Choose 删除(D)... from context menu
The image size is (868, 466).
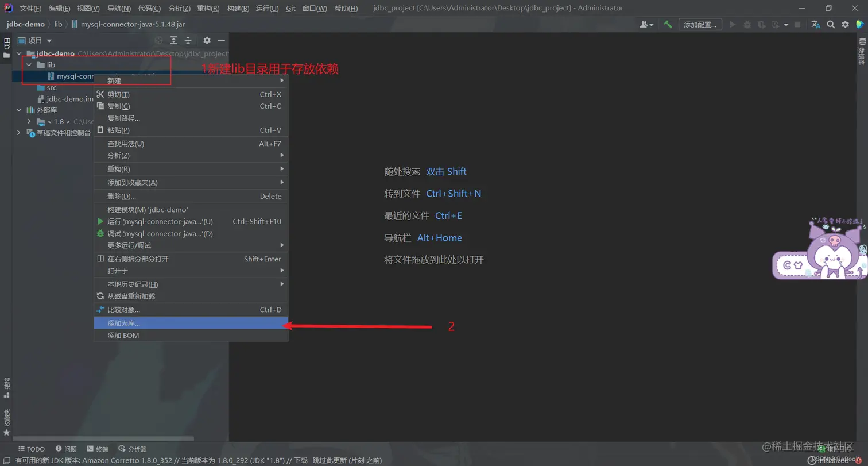pyautogui.click(x=191, y=196)
